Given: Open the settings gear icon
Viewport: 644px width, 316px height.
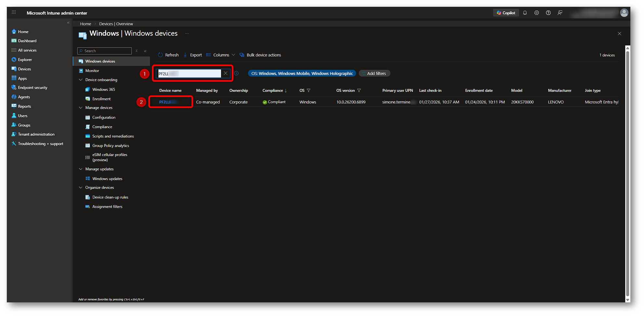Looking at the screenshot, I should (x=537, y=13).
